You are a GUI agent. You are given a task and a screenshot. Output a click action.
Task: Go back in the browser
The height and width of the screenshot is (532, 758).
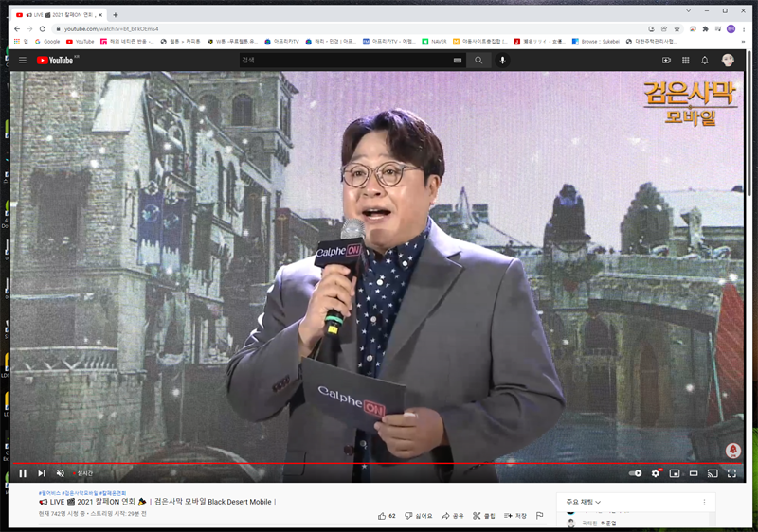pyautogui.click(x=17, y=29)
